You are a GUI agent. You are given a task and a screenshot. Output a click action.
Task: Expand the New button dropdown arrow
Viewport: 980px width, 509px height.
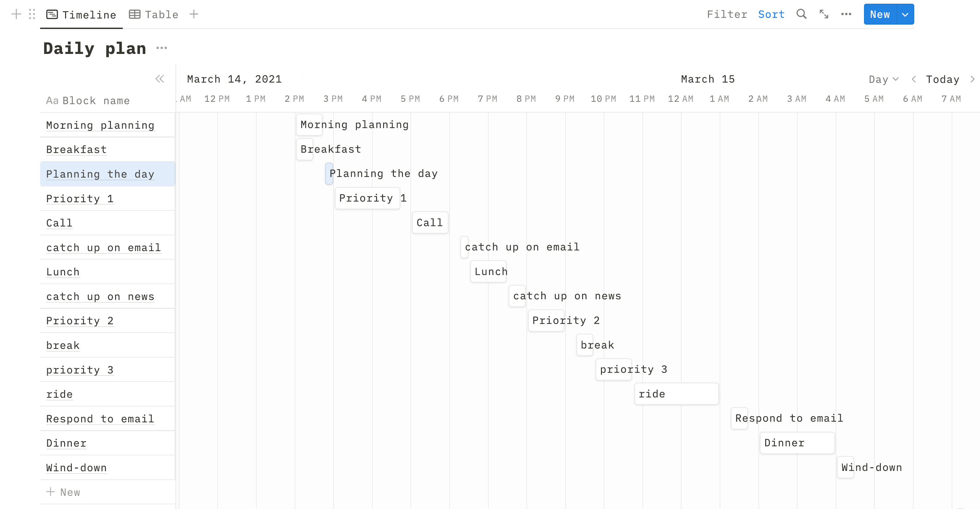point(905,14)
